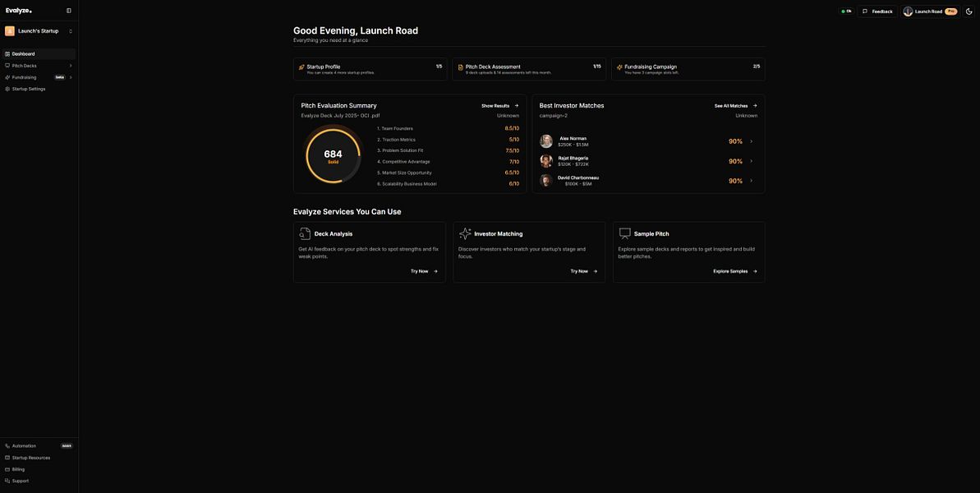Screen dimensions: 980x493
Task: Open the Pitch Deck Assessment card
Action: (x=529, y=69)
